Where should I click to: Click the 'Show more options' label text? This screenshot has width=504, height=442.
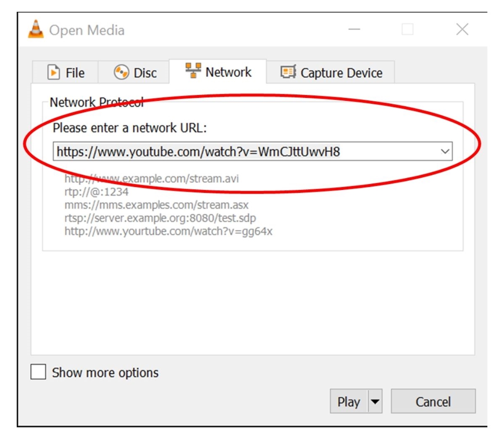click(105, 373)
